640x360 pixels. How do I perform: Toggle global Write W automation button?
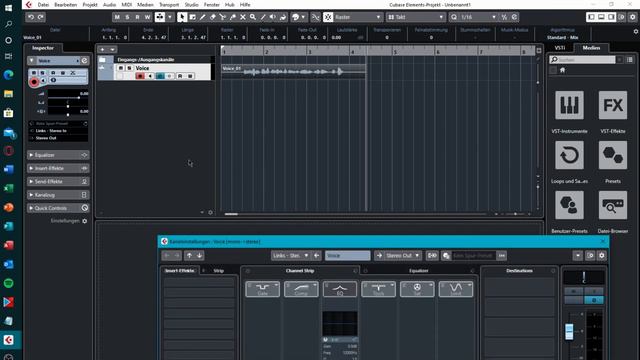click(147, 17)
